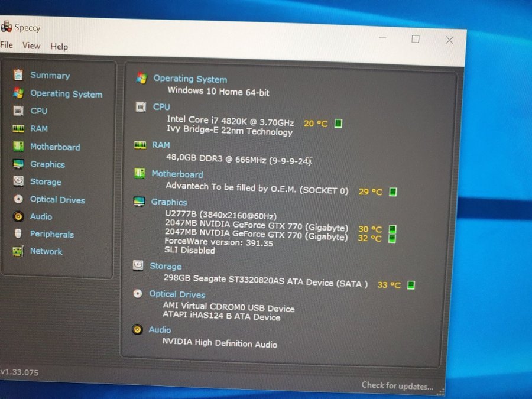Click the Graphics monitor icon in sidebar
Screen dimensions: 532x399
(18, 164)
